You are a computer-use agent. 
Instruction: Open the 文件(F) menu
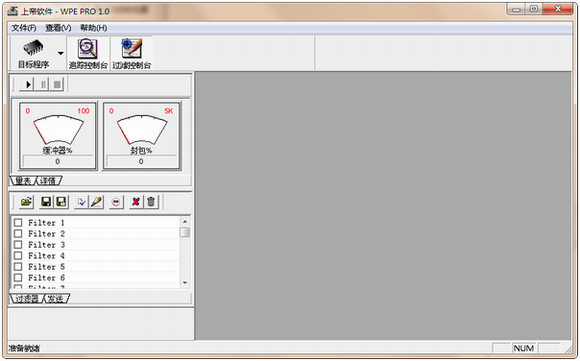(24, 28)
